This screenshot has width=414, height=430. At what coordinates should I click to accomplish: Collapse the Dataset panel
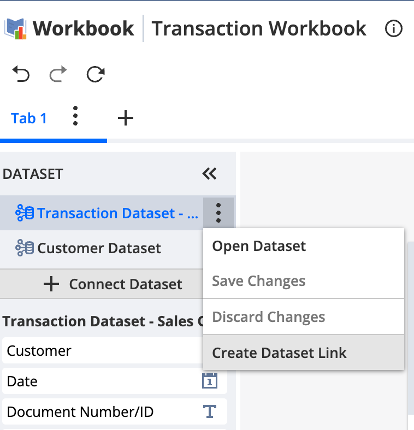tap(209, 174)
